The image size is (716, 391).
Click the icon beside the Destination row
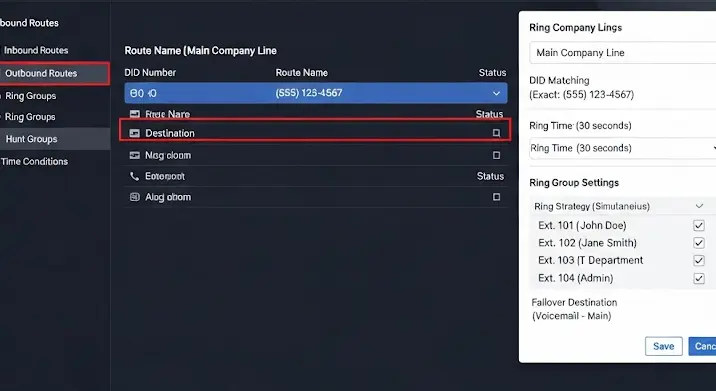(134, 133)
